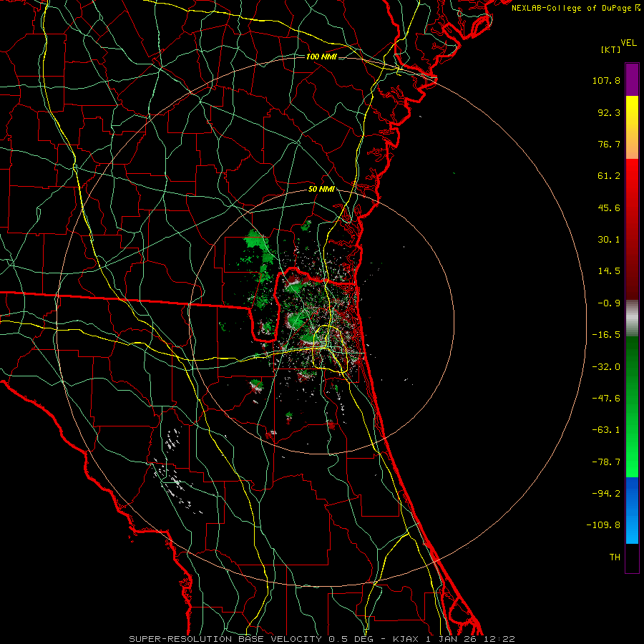The height and width of the screenshot is (644, 644).
Task: Click the TH threshold legend label
Action: click(615, 557)
